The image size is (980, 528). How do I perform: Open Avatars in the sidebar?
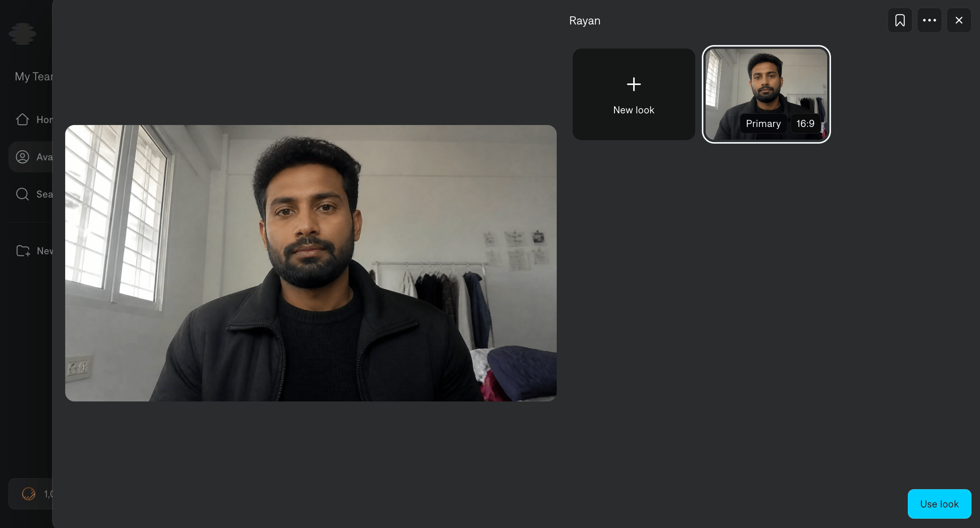(30, 157)
